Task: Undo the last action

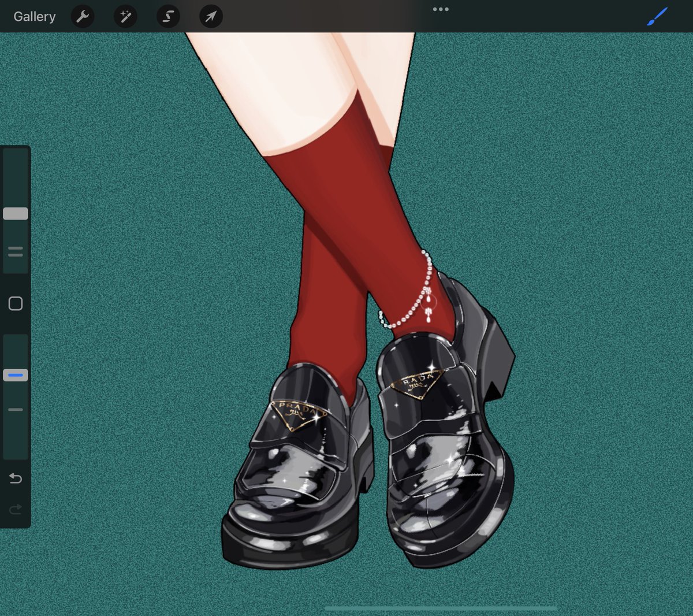Action: tap(16, 478)
